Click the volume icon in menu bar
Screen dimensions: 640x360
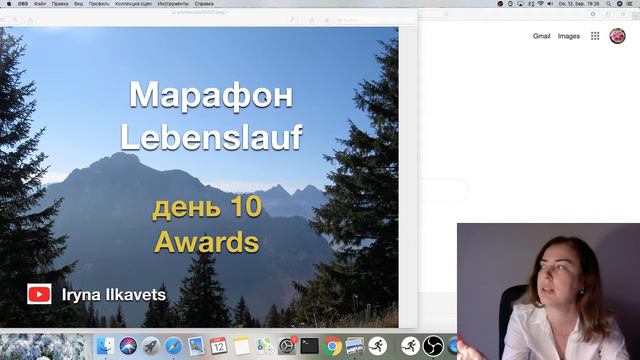pos(550,4)
